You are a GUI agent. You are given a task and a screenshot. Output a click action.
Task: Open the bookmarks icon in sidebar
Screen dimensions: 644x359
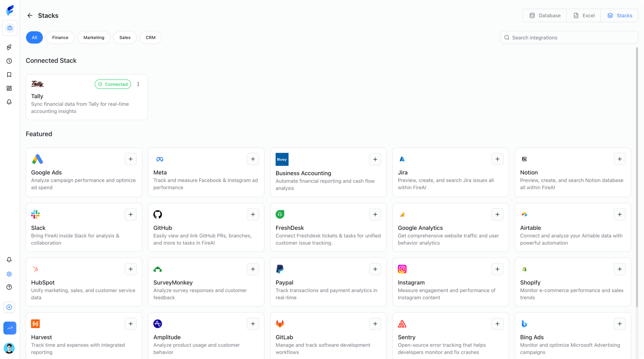click(9, 75)
